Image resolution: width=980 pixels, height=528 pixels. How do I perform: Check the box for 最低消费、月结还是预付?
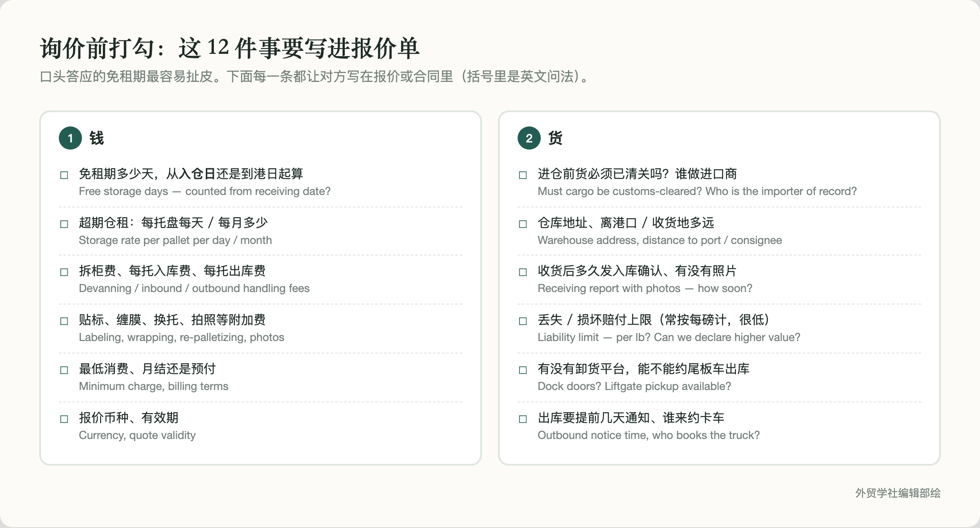coord(64,370)
